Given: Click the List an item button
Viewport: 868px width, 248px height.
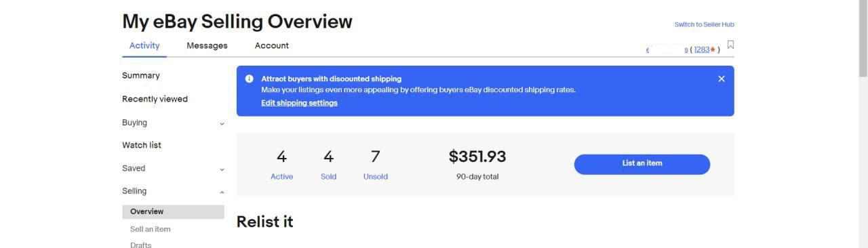Looking at the screenshot, I should pyautogui.click(x=642, y=164).
